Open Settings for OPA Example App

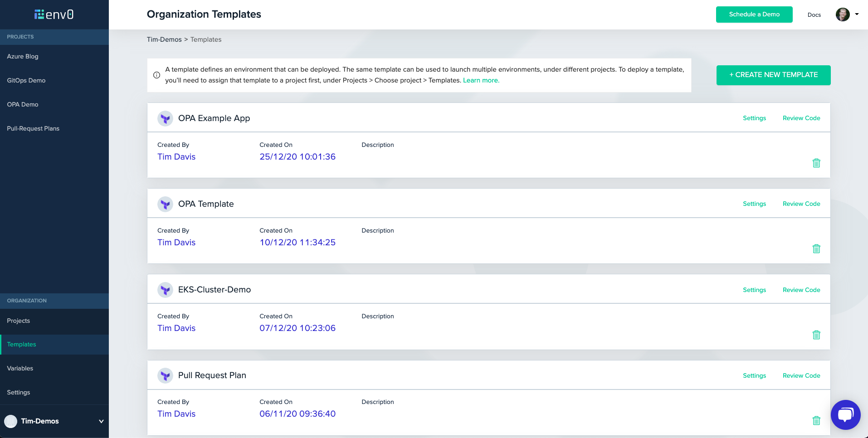point(754,118)
